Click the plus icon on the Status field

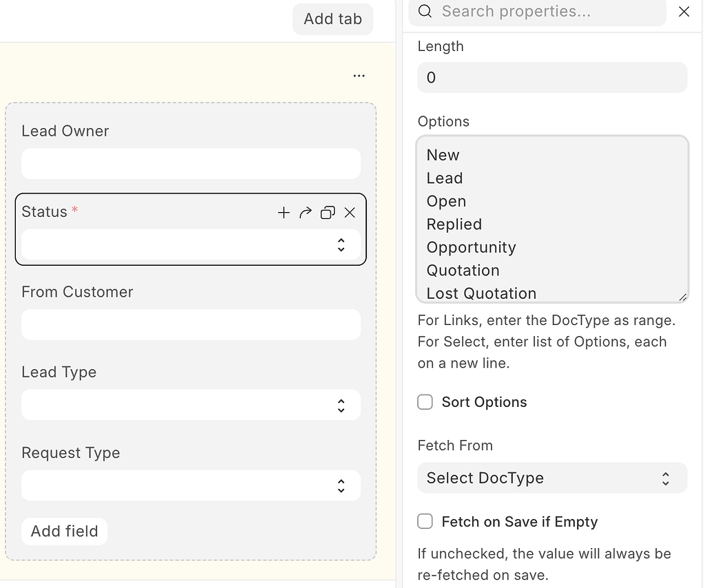[x=284, y=213]
